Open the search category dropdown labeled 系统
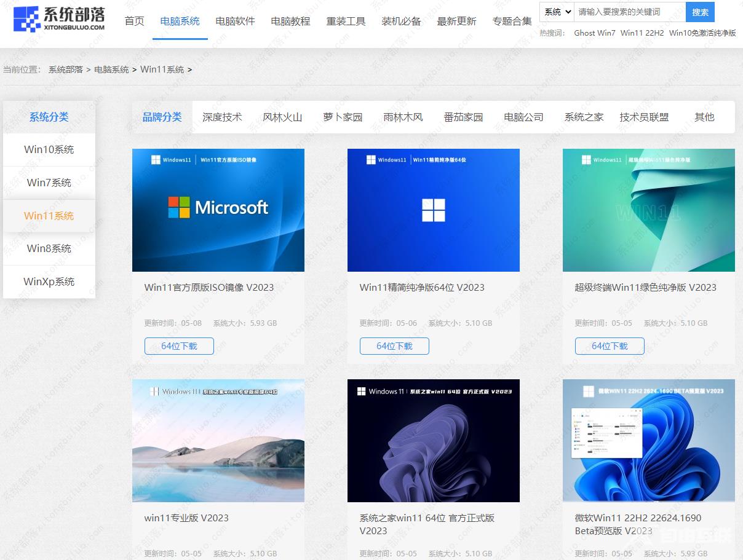This screenshot has height=560, width=743. pyautogui.click(x=555, y=12)
